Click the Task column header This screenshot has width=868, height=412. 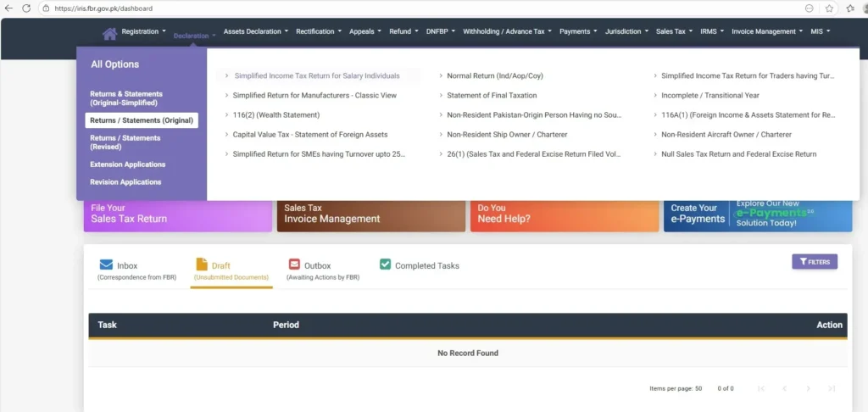click(108, 325)
